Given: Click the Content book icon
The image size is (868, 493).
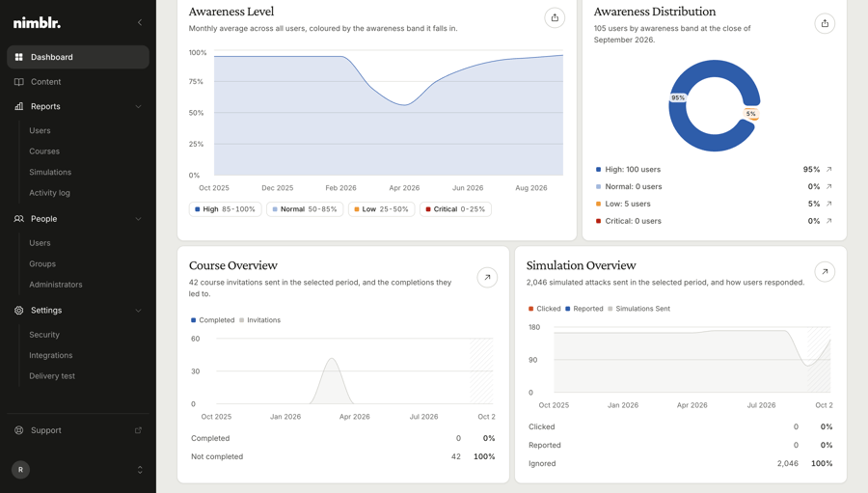Looking at the screenshot, I should pyautogui.click(x=19, y=82).
